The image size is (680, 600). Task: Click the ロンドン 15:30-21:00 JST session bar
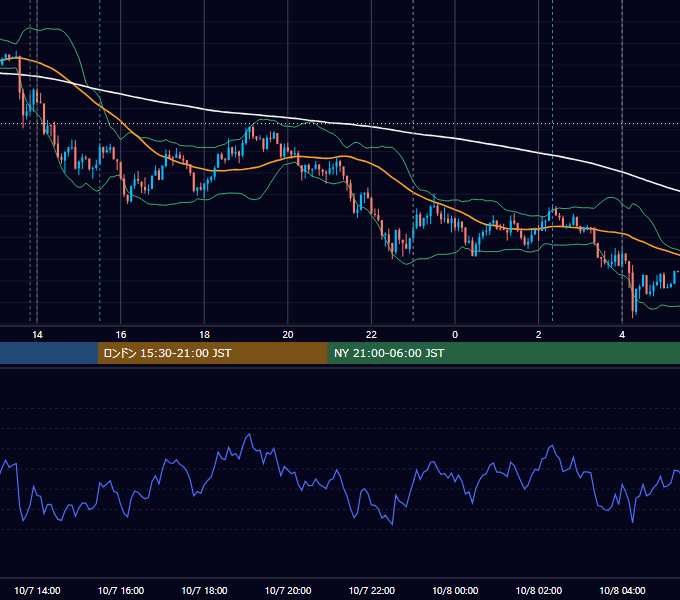(212, 353)
